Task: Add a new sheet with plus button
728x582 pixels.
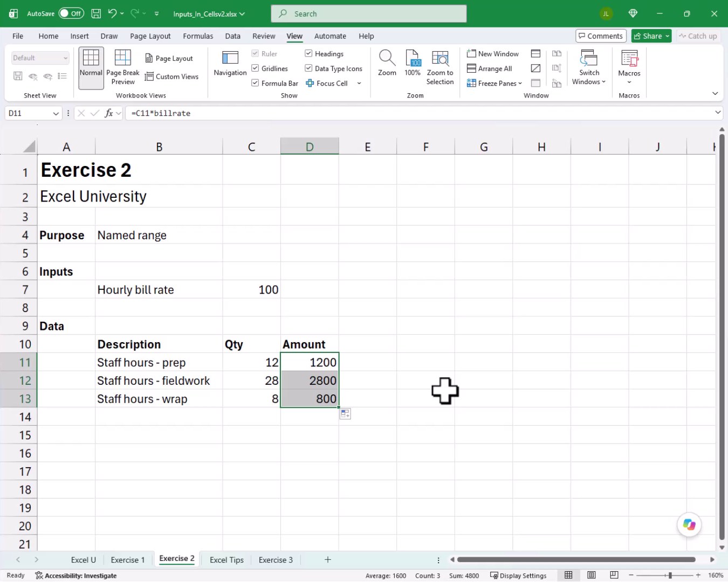Action: [328, 560]
